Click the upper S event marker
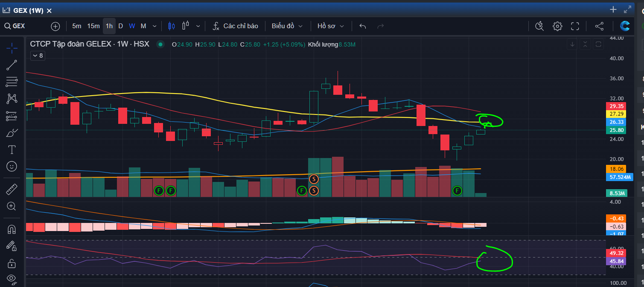The image size is (644, 287). coord(314,179)
